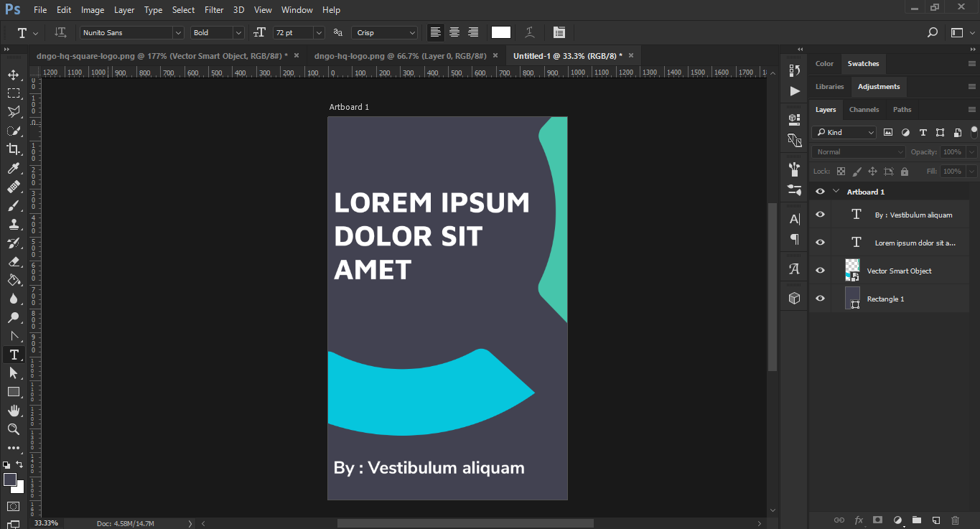Image resolution: width=980 pixels, height=529 pixels.
Task: Center text alignment
Action: coord(454,32)
